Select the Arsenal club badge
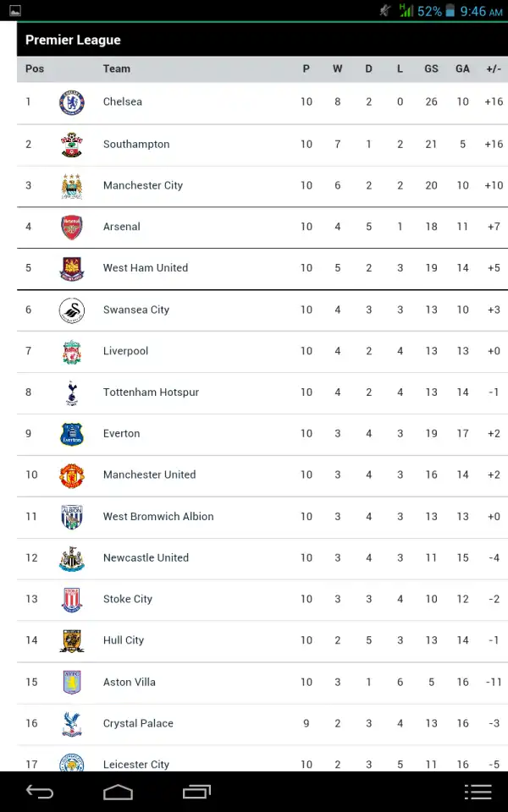Viewport: 508px width, 812px height. coord(71,227)
